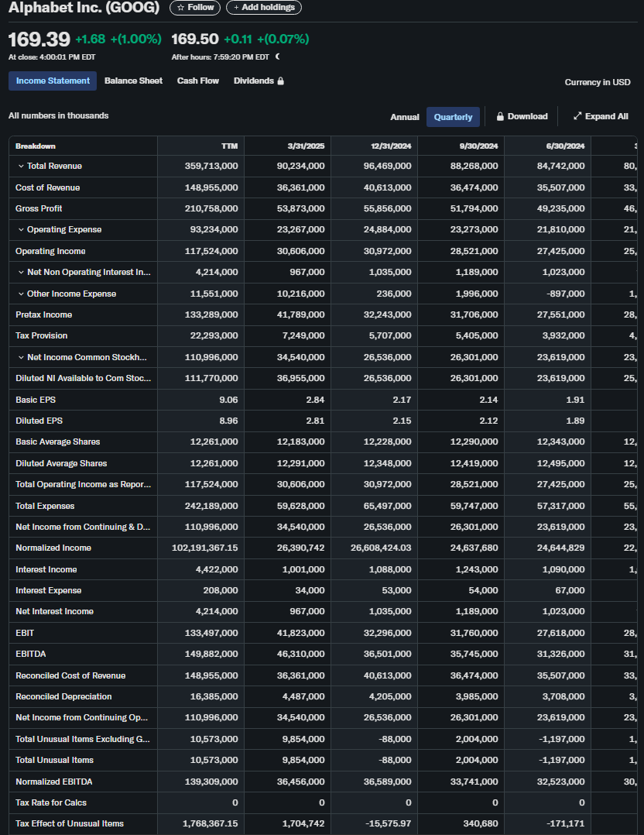
Task: Click the Interest Income row label
Action: [46, 569]
